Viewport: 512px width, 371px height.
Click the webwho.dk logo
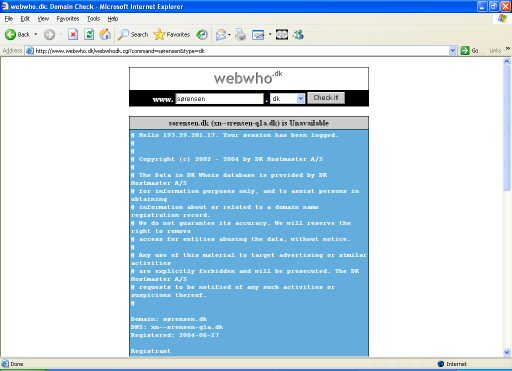tap(248, 78)
